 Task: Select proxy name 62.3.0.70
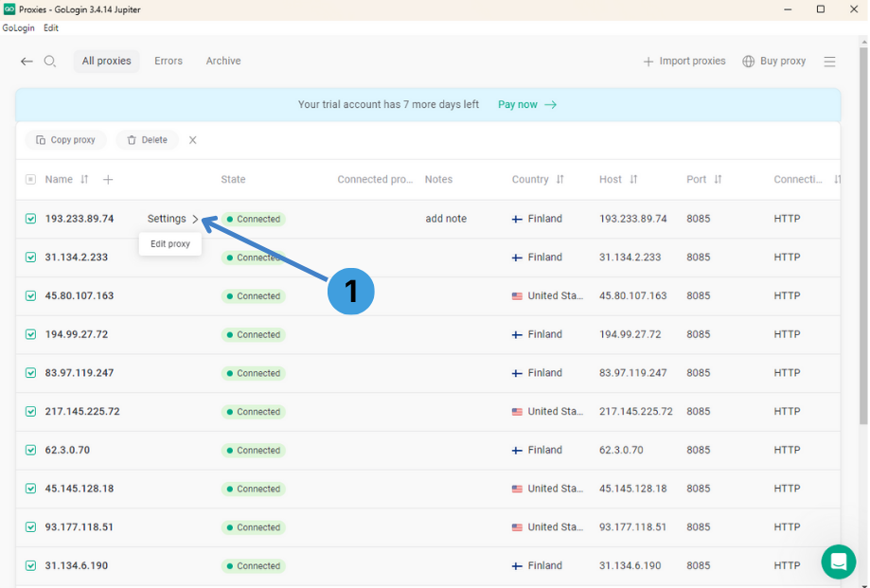67,450
